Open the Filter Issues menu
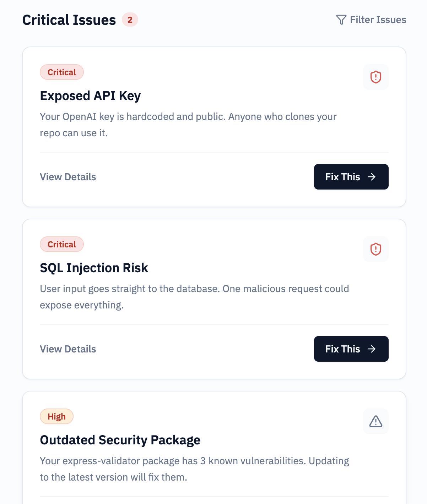Viewport: 427px width, 504px height. pos(371,20)
